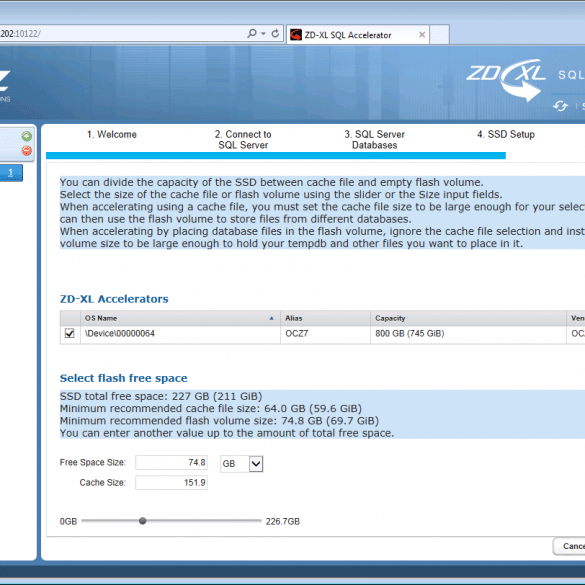Click the Cache Size input field
This screenshot has width=585, height=585.
coord(171,482)
